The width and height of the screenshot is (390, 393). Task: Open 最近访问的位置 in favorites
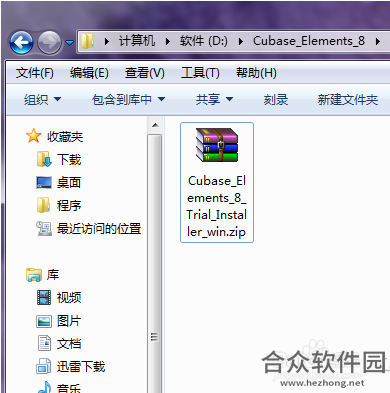point(99,229)
